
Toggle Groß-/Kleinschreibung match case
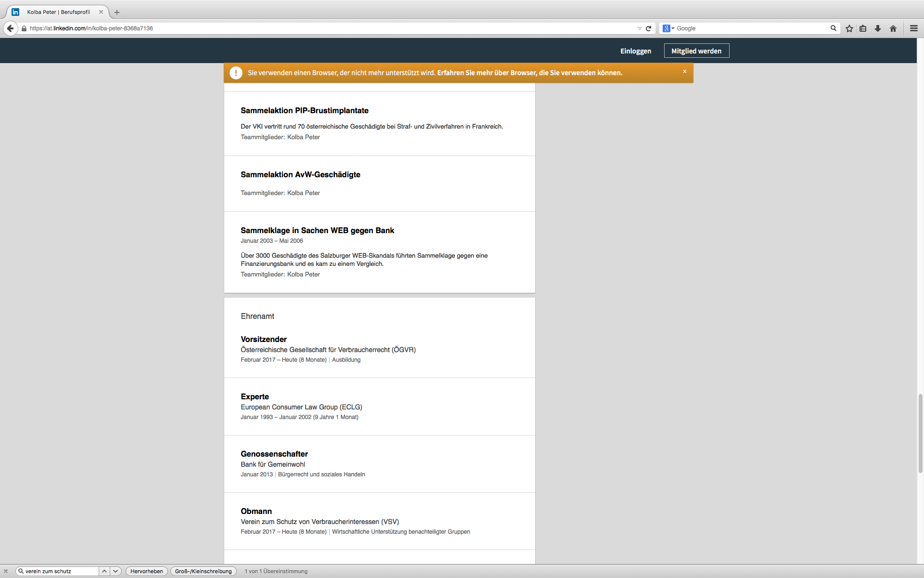[203, 571]
